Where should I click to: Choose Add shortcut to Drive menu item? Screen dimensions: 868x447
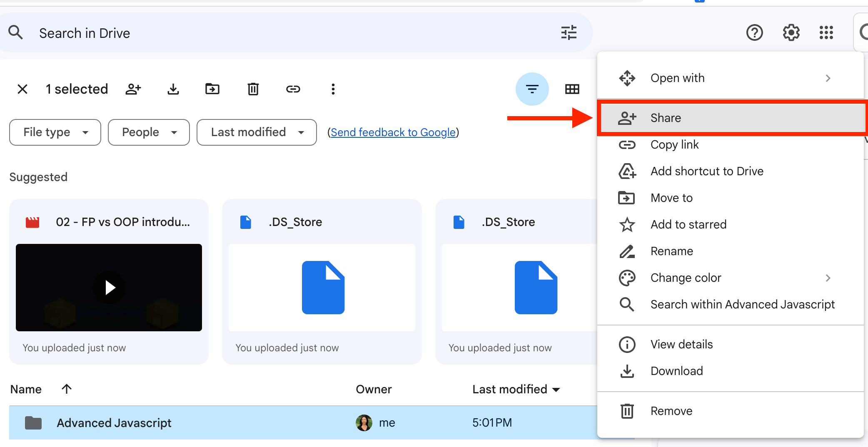(707, 171)
